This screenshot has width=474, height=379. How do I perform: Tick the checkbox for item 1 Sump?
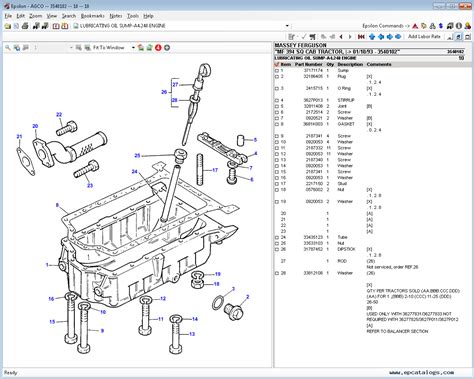[277, 71]
